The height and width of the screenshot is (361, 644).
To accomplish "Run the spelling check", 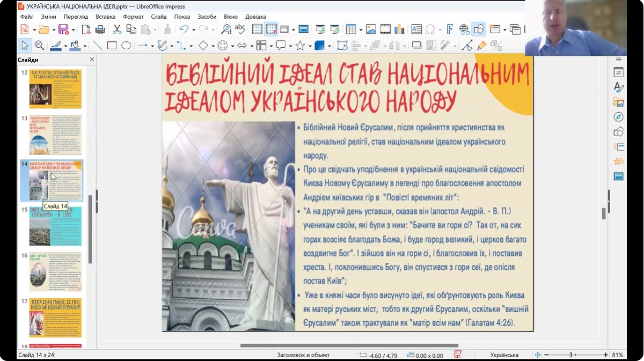I will 240,30.
